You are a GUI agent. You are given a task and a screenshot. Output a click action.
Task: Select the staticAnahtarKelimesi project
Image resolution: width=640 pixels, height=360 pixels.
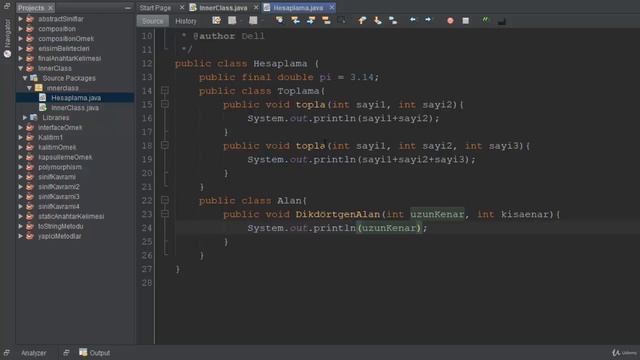pos(71,216)
